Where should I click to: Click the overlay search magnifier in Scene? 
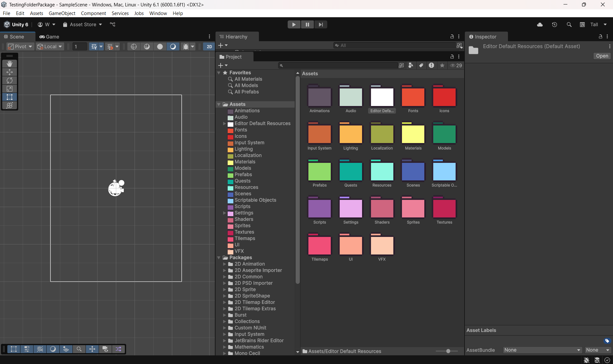[x=79, y=349]
